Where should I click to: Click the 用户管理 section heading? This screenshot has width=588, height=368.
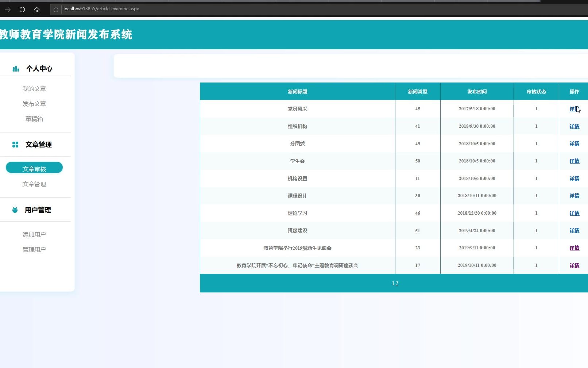click(38, 210)
